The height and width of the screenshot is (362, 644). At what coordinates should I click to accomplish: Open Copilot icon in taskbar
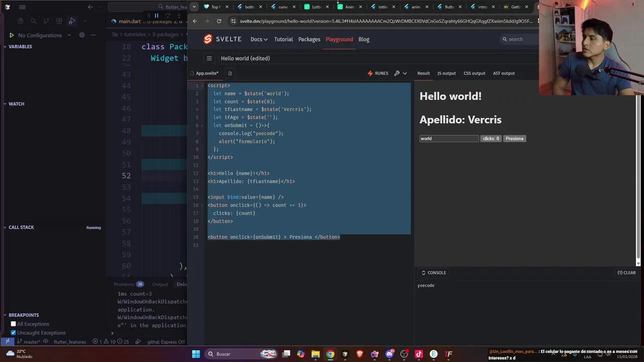click(301, 354)
